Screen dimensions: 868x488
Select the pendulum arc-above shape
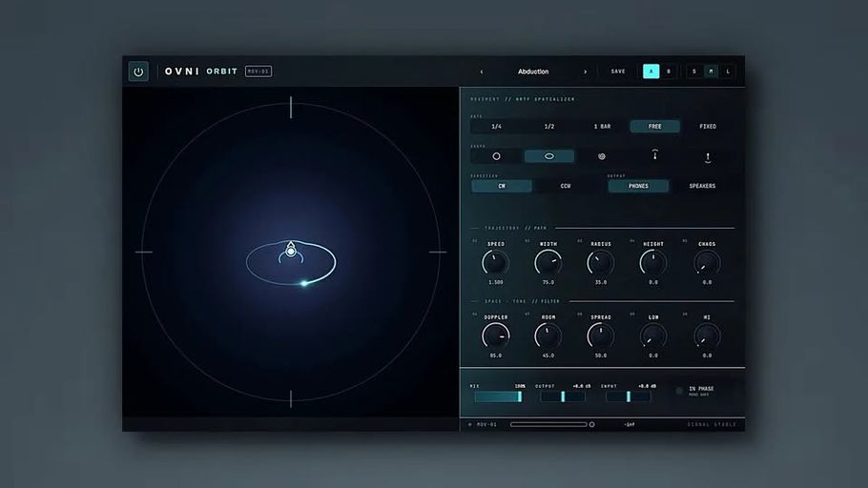tap(655, 155)
